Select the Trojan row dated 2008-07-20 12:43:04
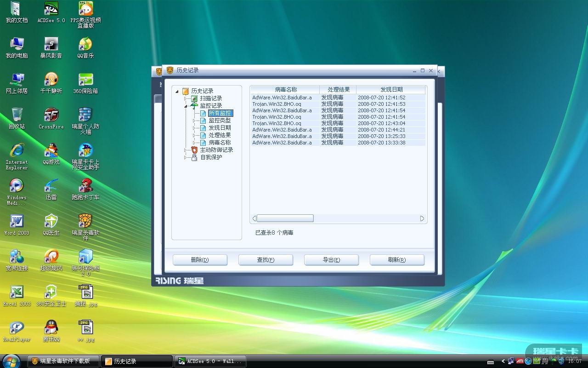 click(338, 123)
